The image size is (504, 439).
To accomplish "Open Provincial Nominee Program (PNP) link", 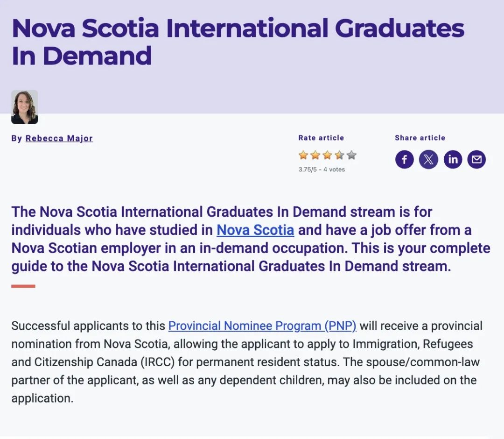I will click(x=262, y=326).
